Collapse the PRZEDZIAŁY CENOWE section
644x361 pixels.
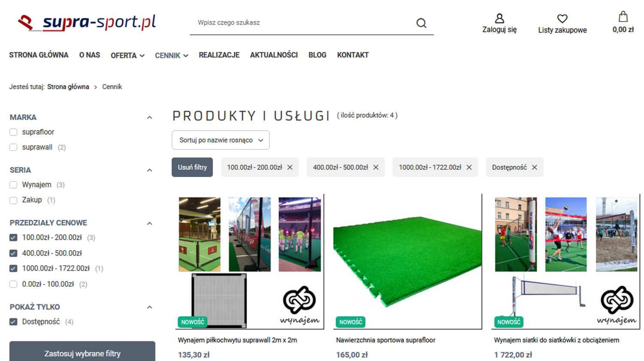pos(149,223)
